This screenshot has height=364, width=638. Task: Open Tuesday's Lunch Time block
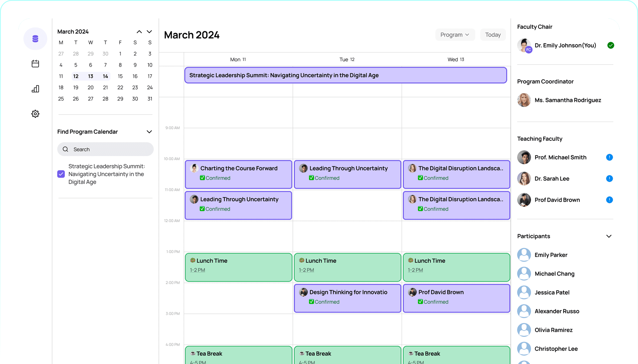348,267
